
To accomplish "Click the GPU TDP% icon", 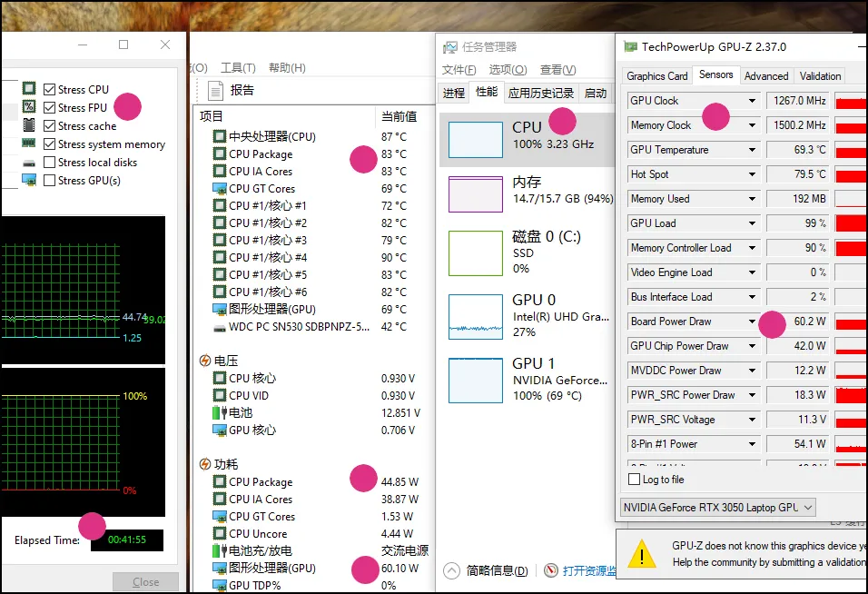I will tap(220, 585).
